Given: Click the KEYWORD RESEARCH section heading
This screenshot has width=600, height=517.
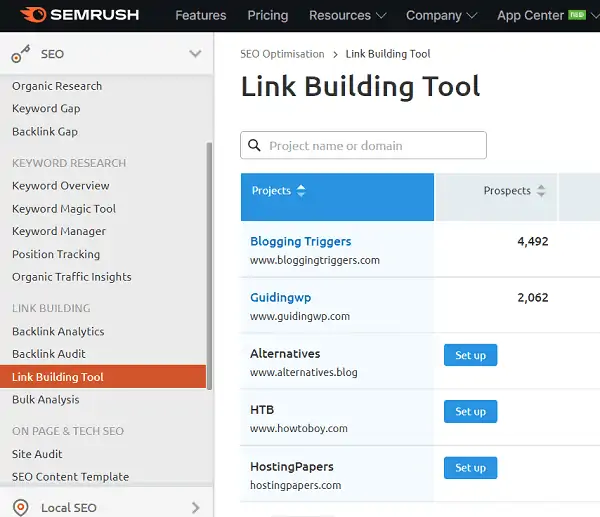Looking at the screenshot, I should click(69, 163).
